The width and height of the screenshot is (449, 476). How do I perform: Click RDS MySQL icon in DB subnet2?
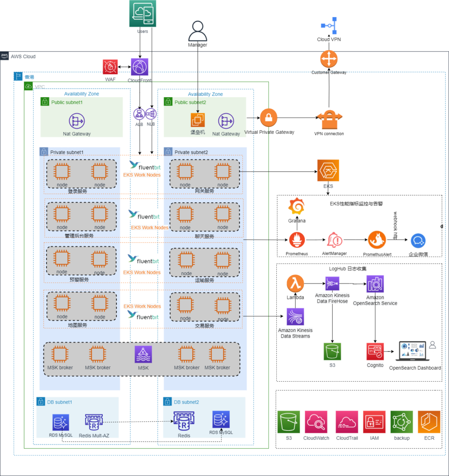click(221, 419)
